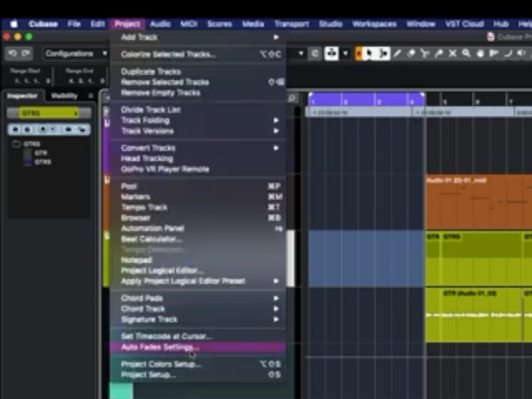The width and height of the screenshot is (532, 399).
Task: Open the Transport menu
Action: coord(291,24)
